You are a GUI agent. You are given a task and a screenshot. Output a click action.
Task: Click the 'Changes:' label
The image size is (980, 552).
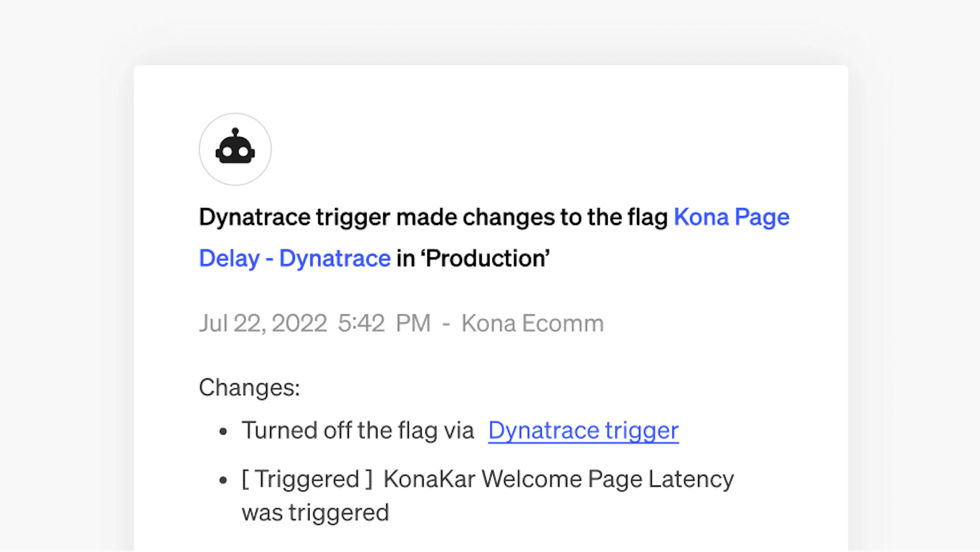tap(249, 387)
